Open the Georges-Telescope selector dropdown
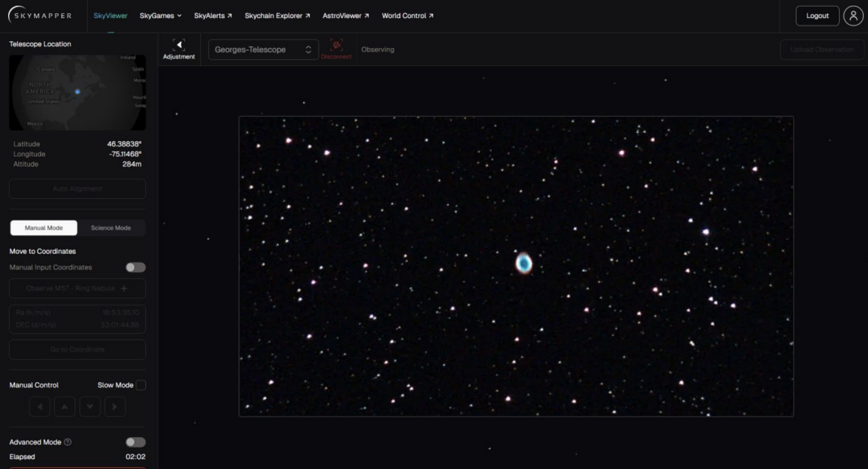The width and height of the screenshot is (868, 469). click(x=263, y=49)
